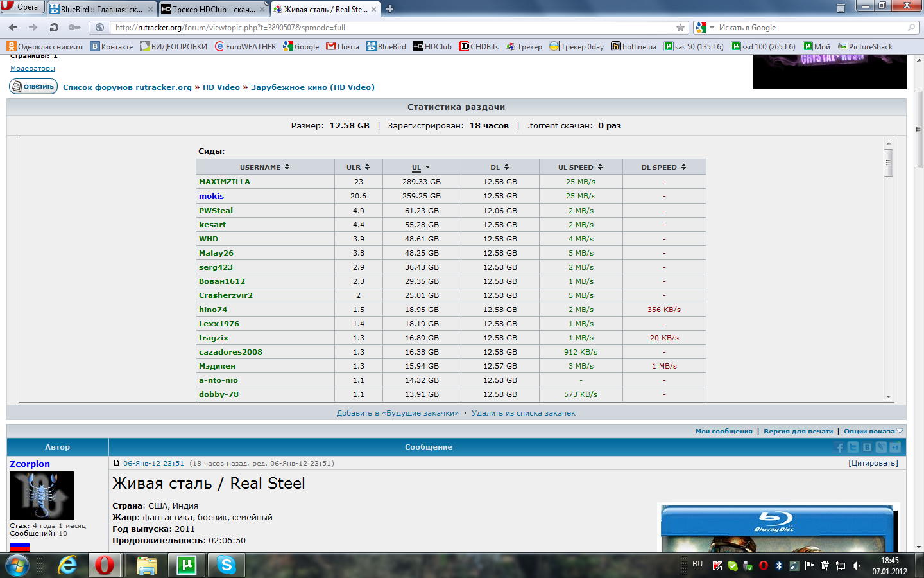Open Zcorpion author profile
The width and height of the screenshot is (924, 578).
(x=30, y=464)
